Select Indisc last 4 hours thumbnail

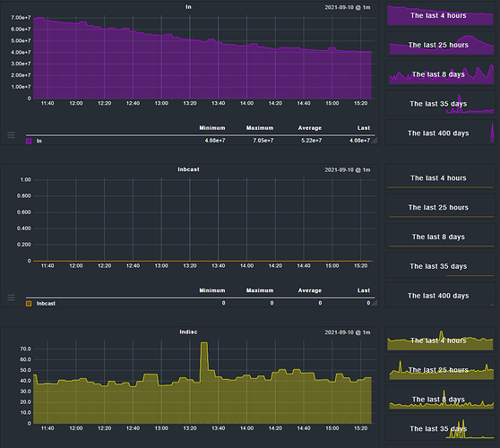(x=440, y=340)
